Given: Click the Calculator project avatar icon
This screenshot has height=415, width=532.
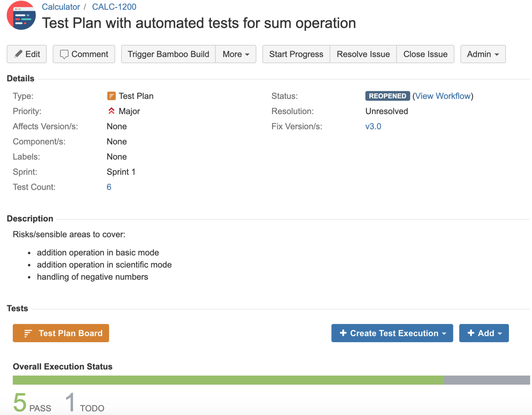Looking at the screenshot, I should point(21,15).
